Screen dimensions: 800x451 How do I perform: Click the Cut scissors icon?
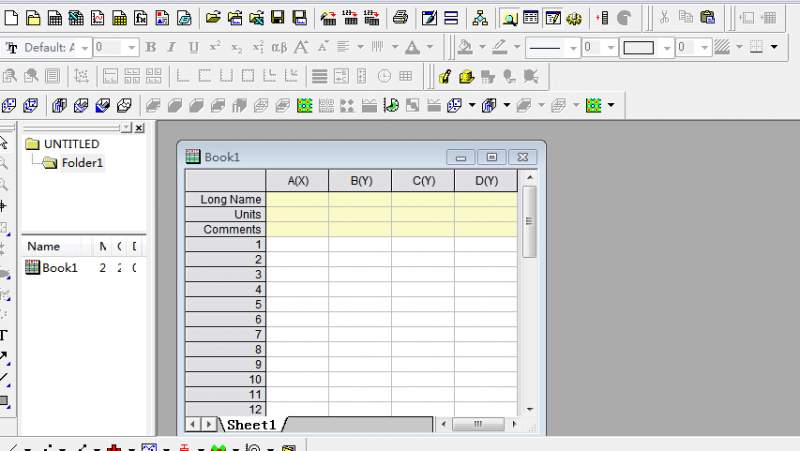[x=664, y=18]
